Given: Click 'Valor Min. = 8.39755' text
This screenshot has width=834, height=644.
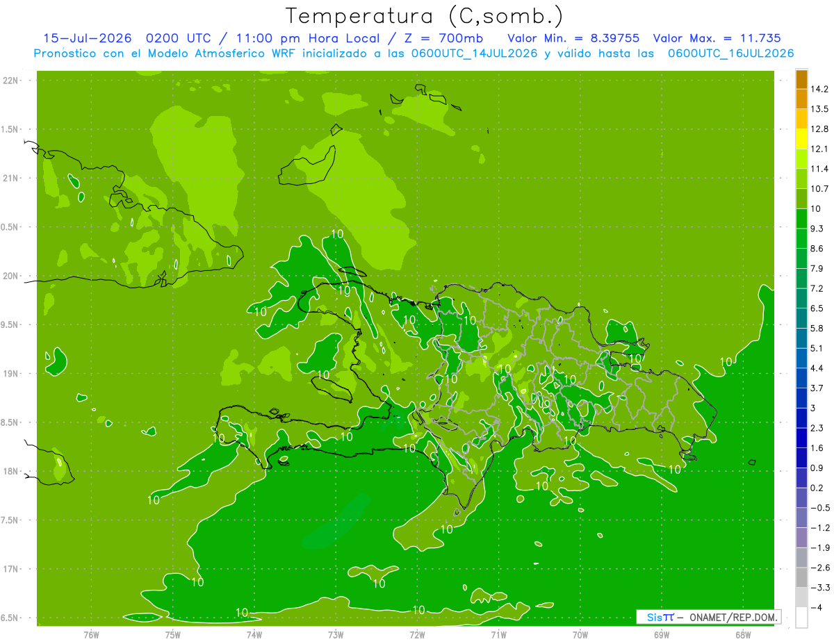Looking at the screenshot, I should coord(573,38).
